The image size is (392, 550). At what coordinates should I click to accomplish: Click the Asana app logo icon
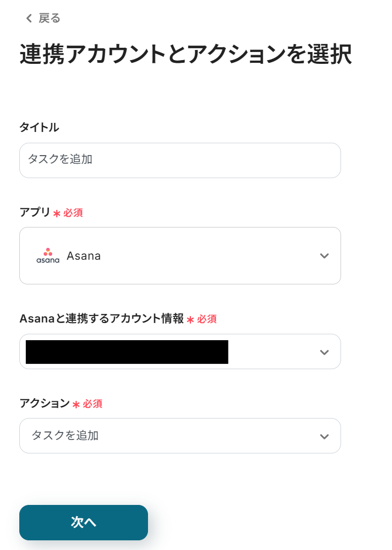click(x=48, y=255)
